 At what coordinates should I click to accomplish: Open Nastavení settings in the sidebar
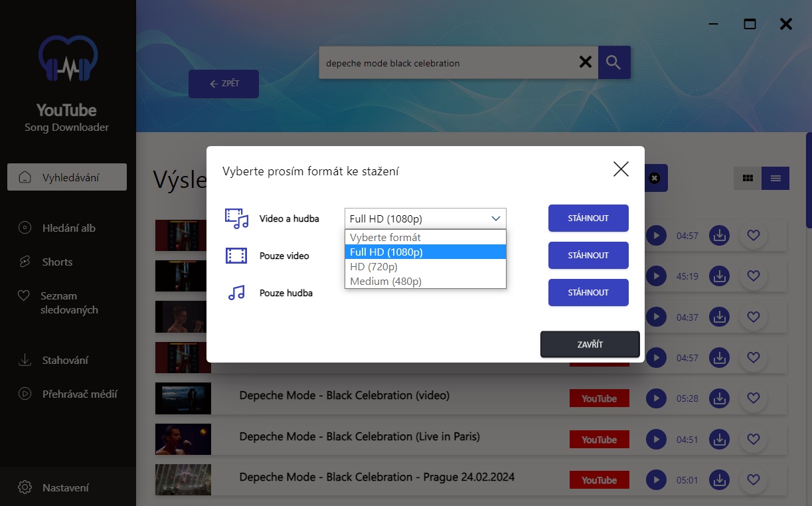pos(65,487)
